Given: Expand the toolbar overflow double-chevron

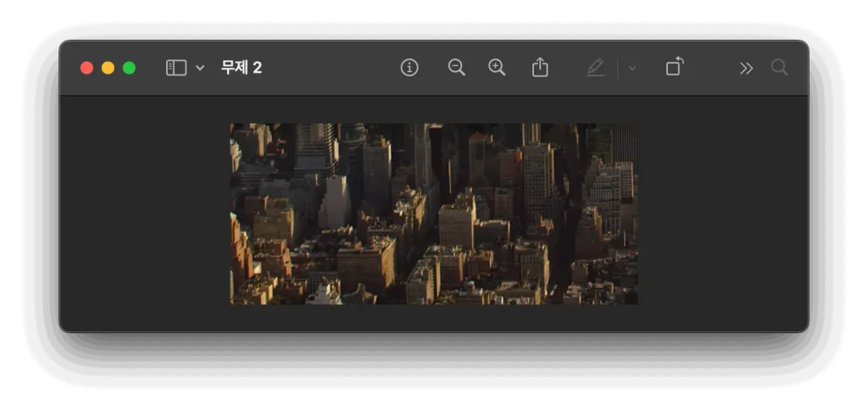Looking at the screenshot, I should (746, 68).
